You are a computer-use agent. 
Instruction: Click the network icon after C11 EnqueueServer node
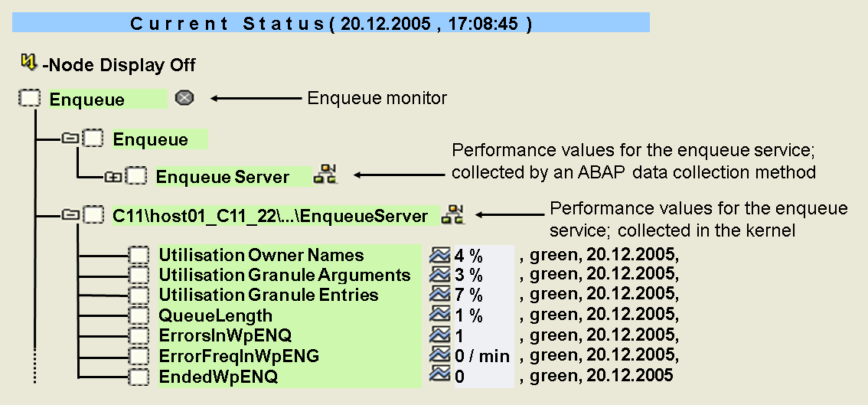click(452, 215)
